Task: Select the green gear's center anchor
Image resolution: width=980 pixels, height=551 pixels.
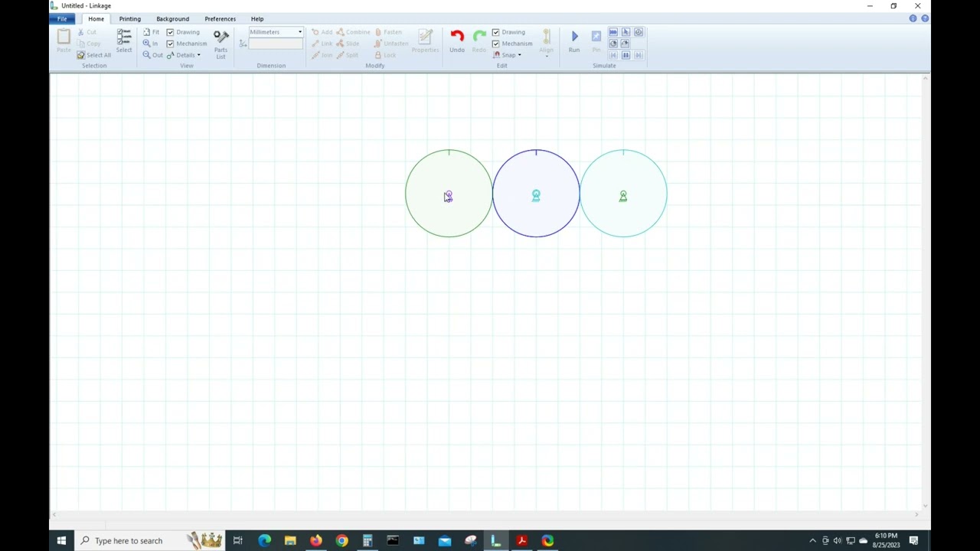Action: 449,197
